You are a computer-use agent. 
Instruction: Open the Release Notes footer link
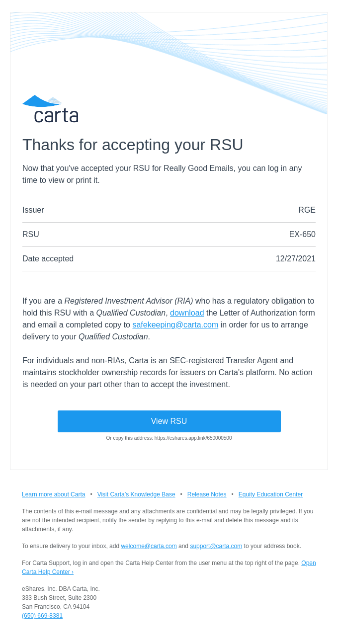click(207, 494)
